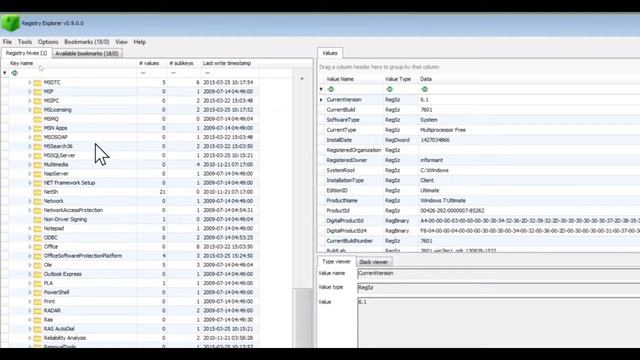Click the MSMQ folder icon
Viewport: 640px width, 360px height.
38,119
